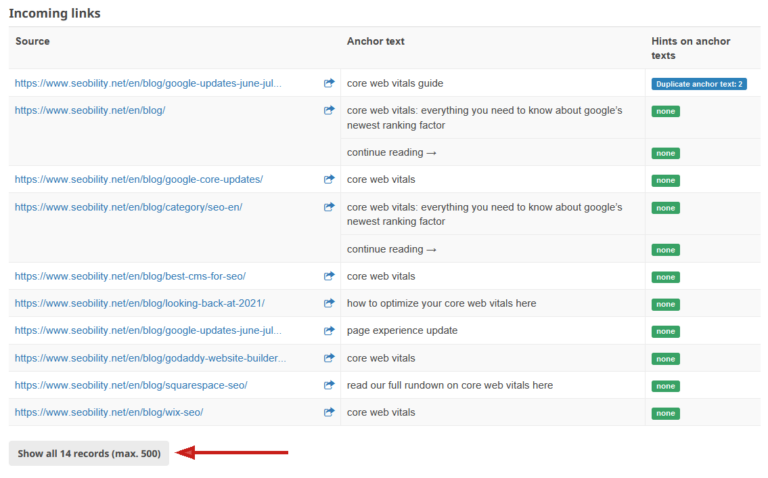Open external icon next to category/seo-en URL
This screenshot has width=768, height=478.
point(328,207)
